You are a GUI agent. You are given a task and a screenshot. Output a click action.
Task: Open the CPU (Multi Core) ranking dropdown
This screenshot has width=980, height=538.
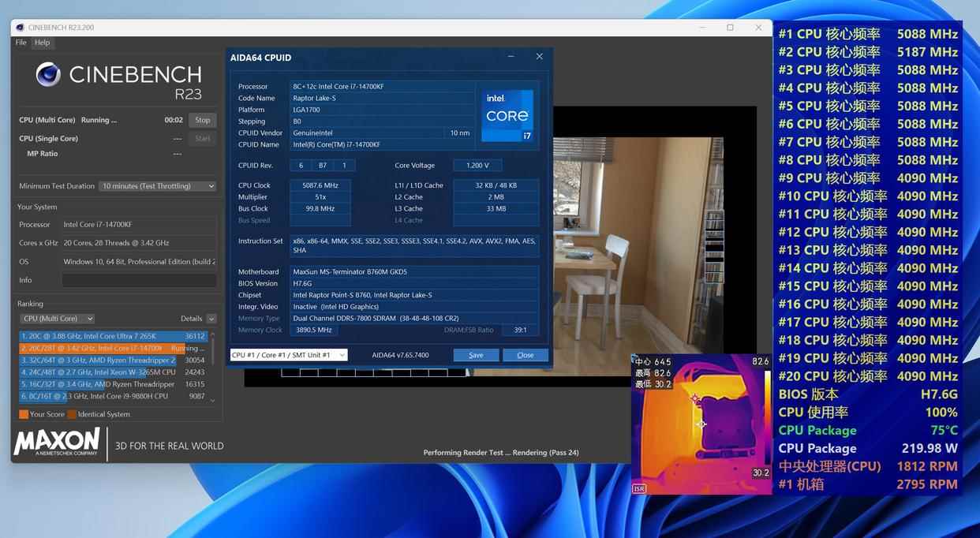[57, 319]
